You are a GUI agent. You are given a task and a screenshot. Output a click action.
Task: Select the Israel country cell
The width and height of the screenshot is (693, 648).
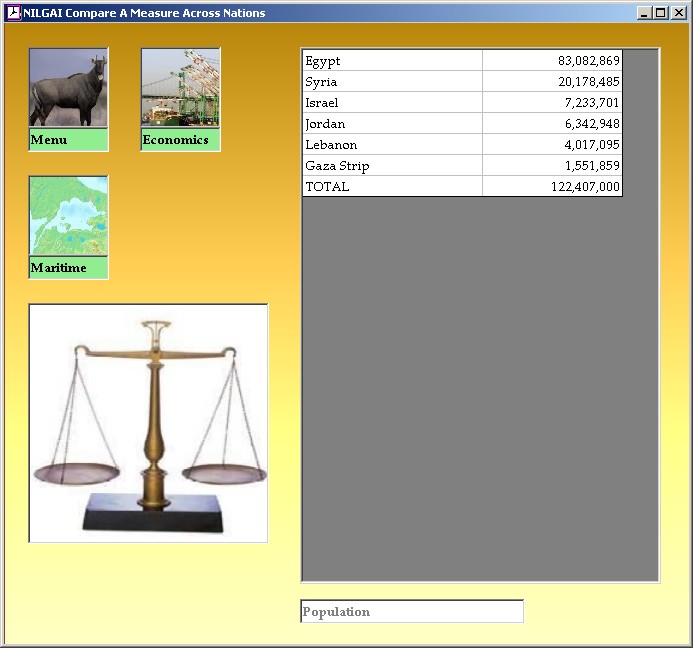click(x=392, y=103)
